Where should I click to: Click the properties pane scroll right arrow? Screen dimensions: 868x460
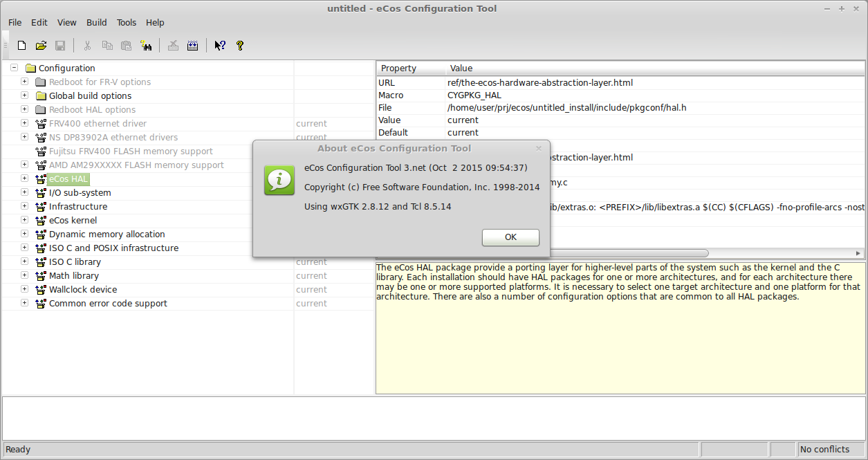859,253
